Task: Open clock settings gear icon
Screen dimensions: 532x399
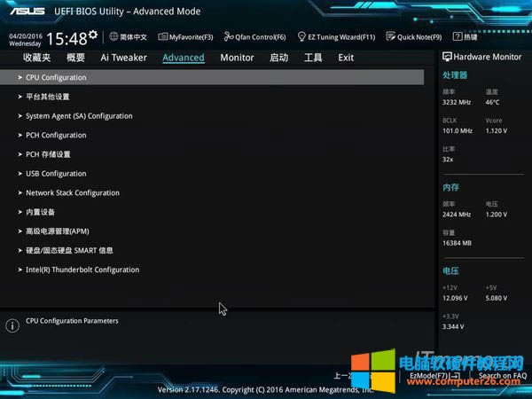Action: [x=93, y=35]
